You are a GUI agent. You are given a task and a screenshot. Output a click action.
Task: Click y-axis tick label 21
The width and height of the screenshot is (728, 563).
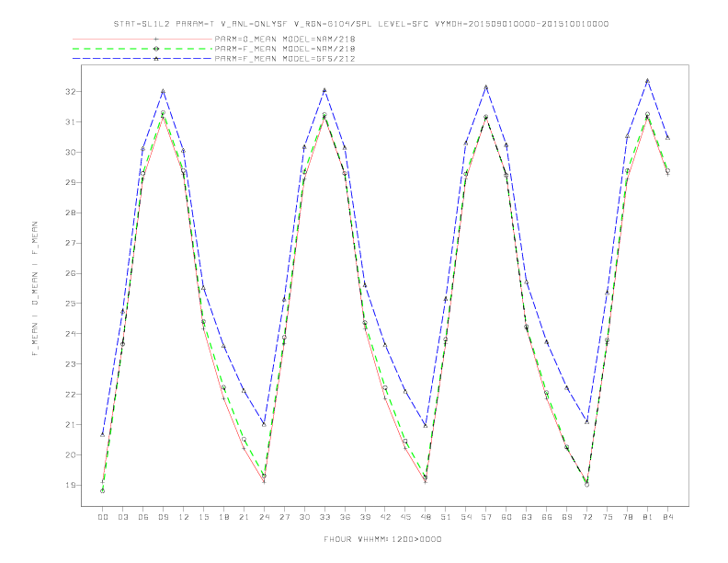(x=70, y=425)
